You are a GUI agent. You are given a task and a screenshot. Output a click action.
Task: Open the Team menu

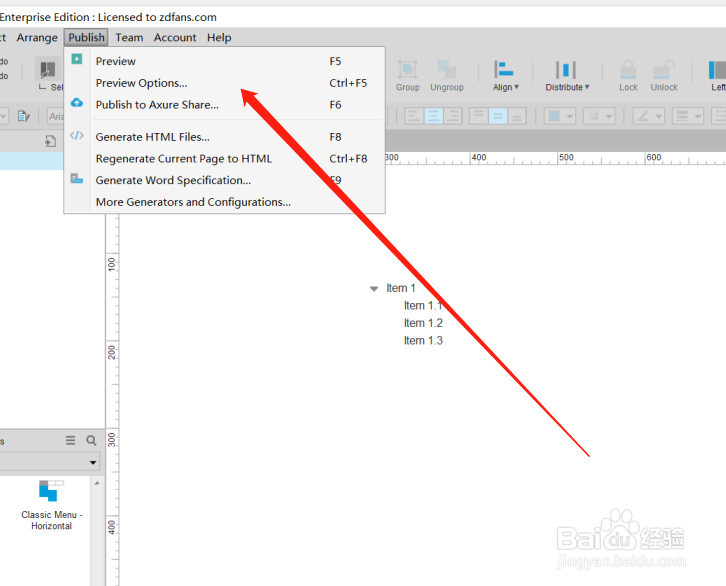[129, 37]
